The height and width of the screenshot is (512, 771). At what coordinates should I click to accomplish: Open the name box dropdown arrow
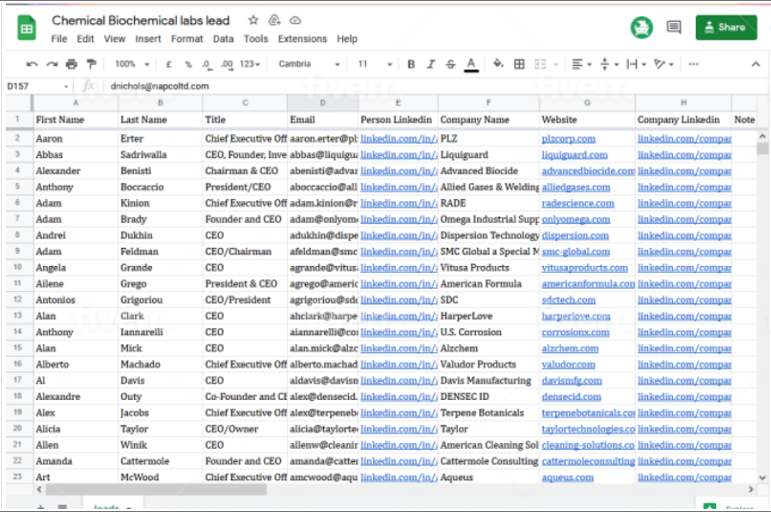66,87
